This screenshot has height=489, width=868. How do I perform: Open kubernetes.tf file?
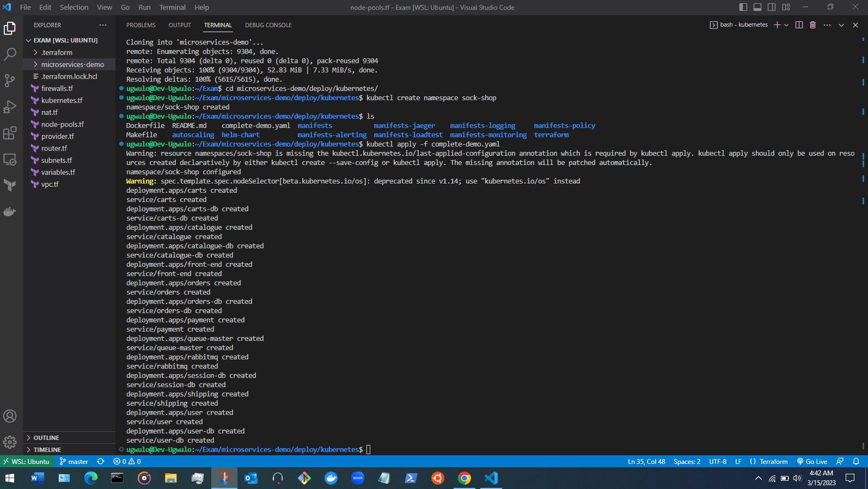(x=69, y=100)
